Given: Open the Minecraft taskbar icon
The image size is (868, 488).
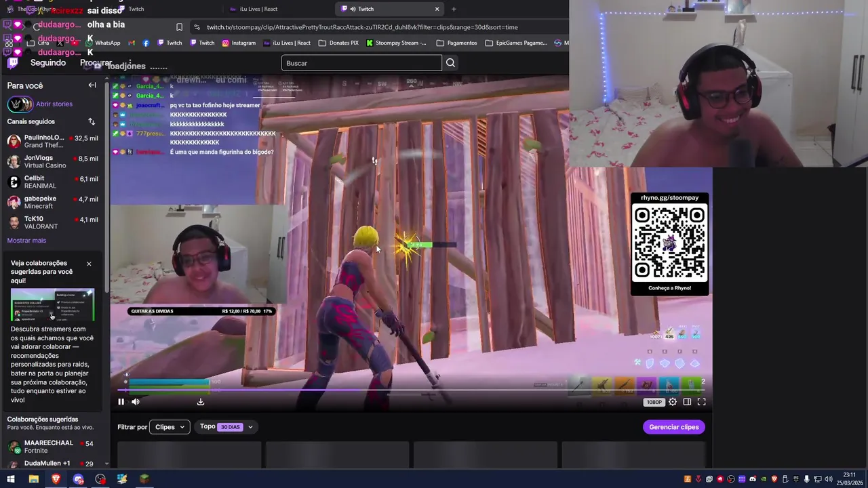Looking at the screenshot, I should 144,479.
